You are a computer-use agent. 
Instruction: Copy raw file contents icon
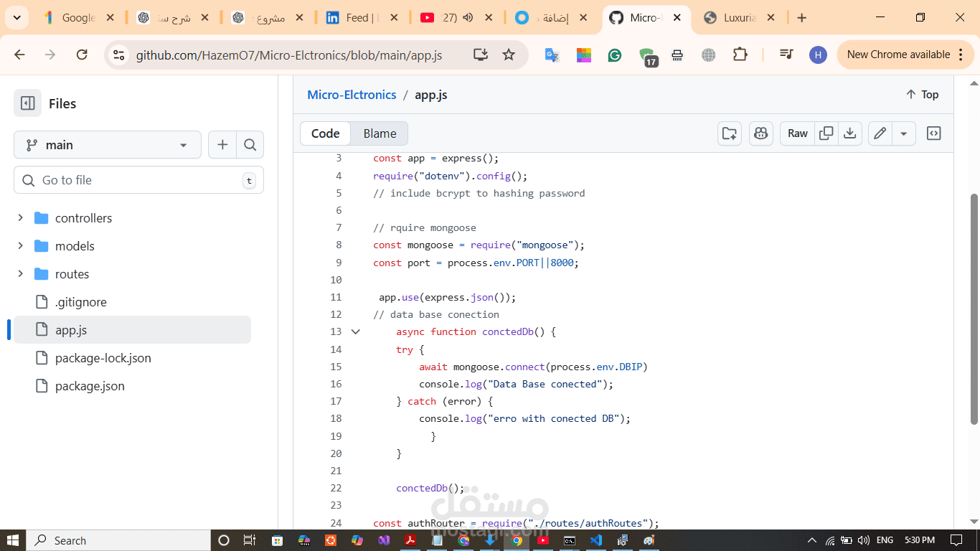pyautogui.click(x=826, y=133)
